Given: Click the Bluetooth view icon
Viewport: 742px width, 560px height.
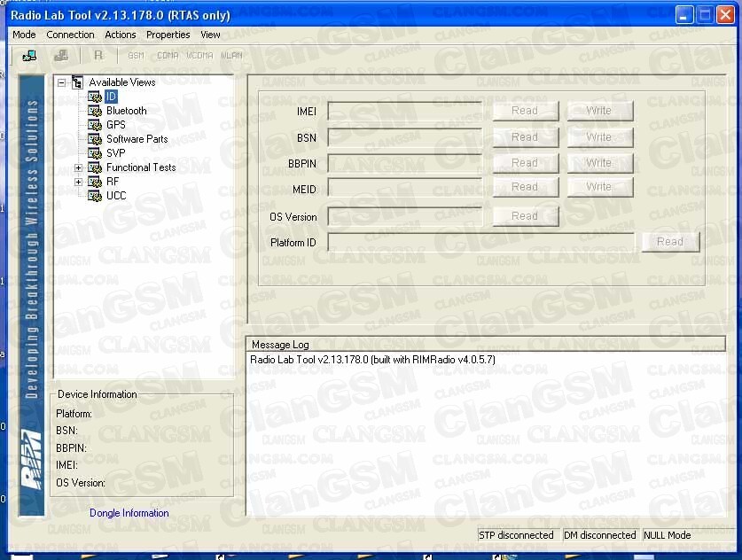Looking at the screenshot, I should tap(95, 111).
